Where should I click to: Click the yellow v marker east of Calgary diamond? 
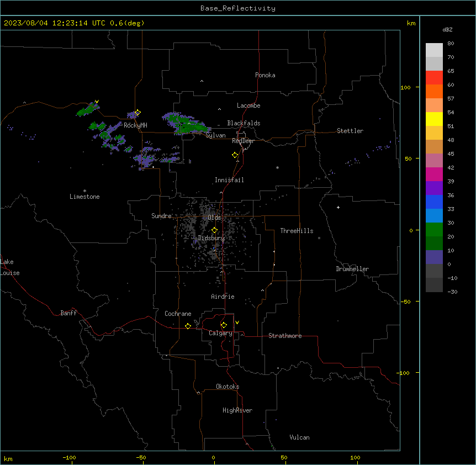(x=237, y=323)
